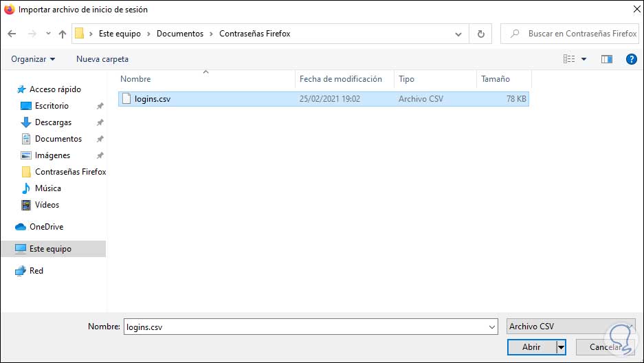Refresh the Contraseñas Firefox folder
Screen dimensions: 644x363
click(480, 34)
